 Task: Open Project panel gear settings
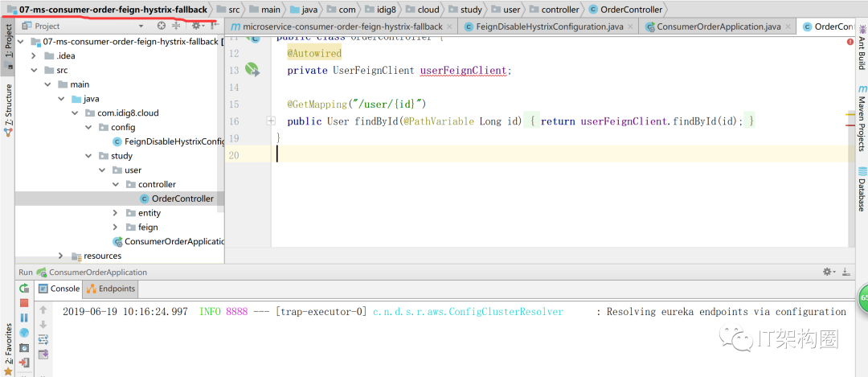click(x=197, y=26)
